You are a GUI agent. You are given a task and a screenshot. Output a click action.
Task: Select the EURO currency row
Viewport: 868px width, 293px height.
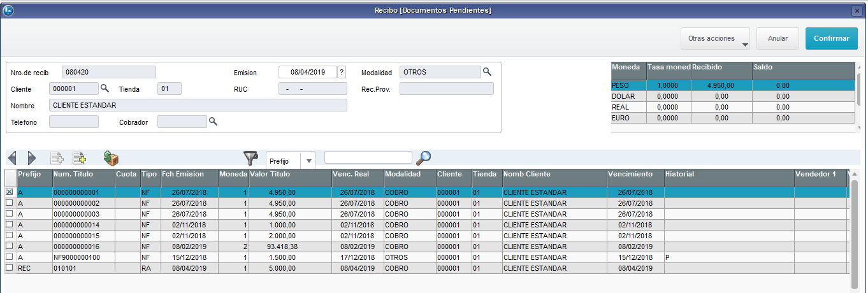pyautogui.click(x=733, y=117)
